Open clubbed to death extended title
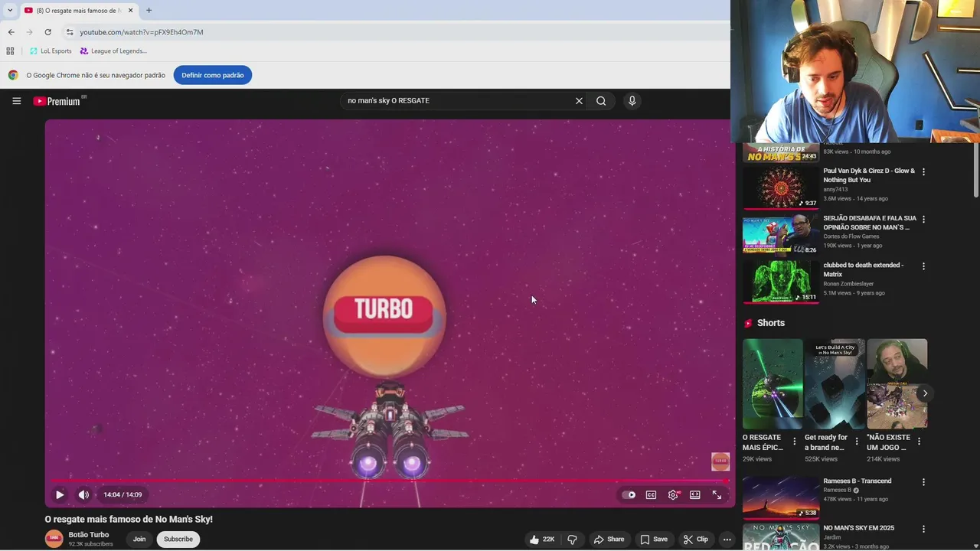 [x=864, y=269]
